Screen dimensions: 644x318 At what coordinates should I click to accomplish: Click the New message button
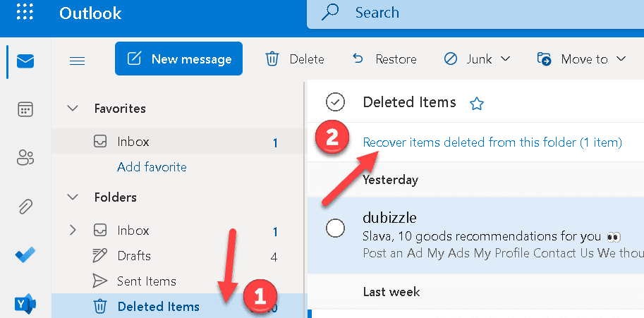(x=178, y=59)
